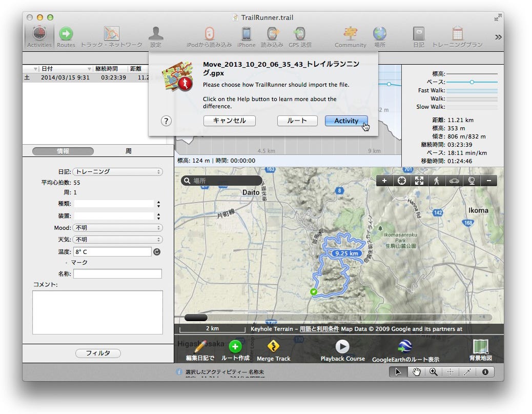The image size is (532, 414).
Task: Select the walking mode map icon
Action: (437, 181)
